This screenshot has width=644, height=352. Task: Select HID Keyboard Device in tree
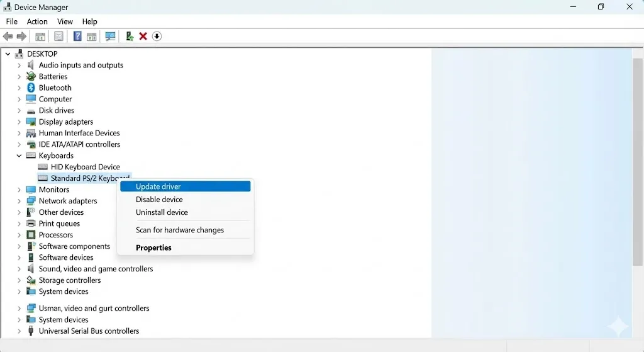[x=85, y=167]
